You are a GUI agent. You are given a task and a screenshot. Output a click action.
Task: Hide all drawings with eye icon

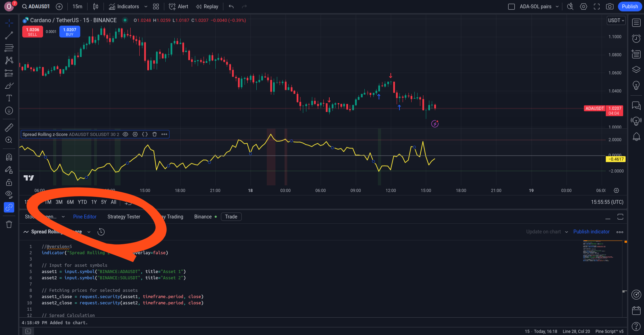click(9, 195)
